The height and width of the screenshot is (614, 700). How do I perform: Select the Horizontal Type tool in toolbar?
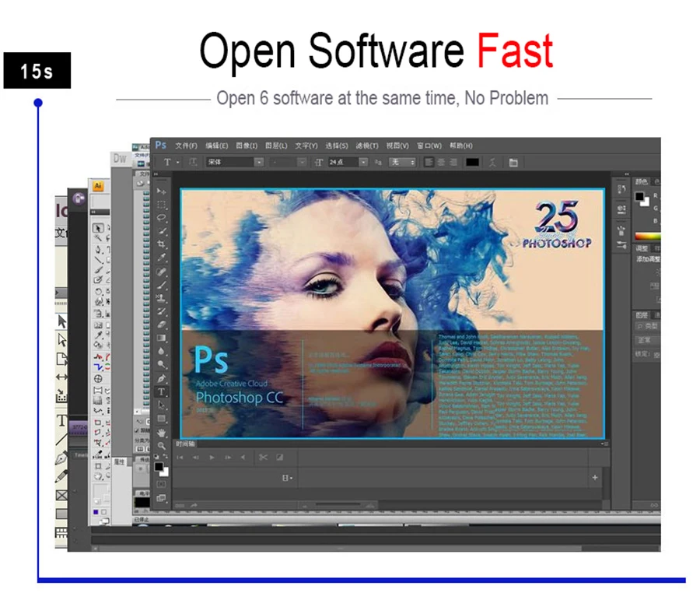click(x=161, y=392)
